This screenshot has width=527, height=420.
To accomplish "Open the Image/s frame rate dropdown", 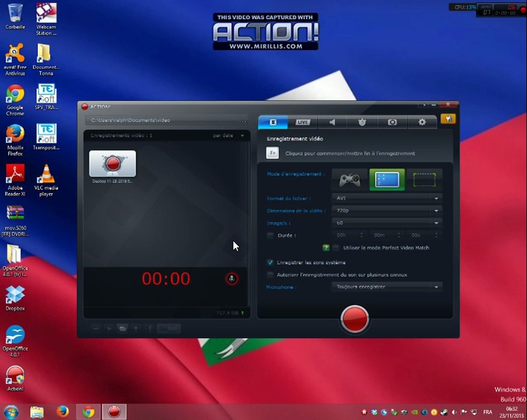I will [x=386, y=223].
